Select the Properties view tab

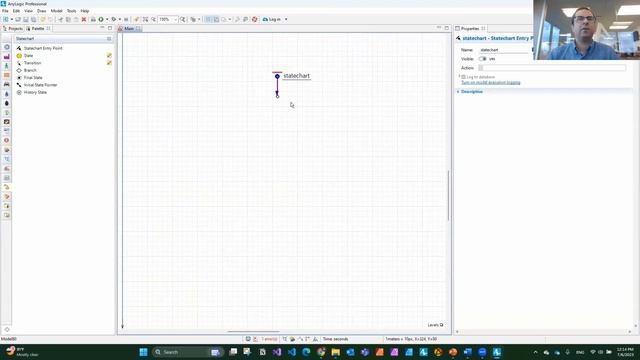(x=470, y=29)
